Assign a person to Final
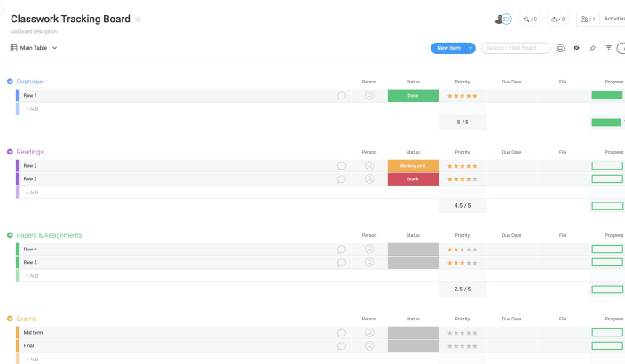 369,345
